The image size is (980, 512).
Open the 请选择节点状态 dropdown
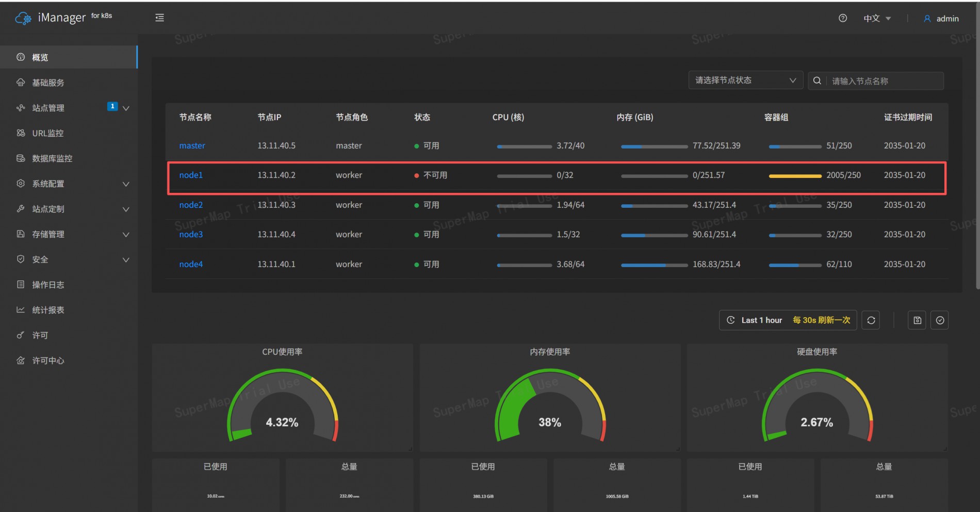click(746, 80)
